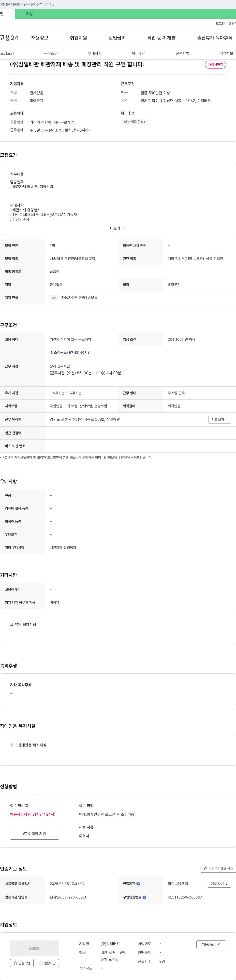The height and width of the screenshot is (980, 236).
Task: Click 1명 in 모집 인원 row
Action: point(52,246)
